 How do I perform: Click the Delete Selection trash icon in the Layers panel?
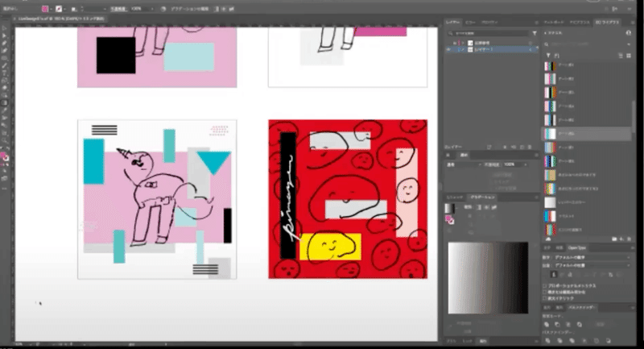click(530, 147)
